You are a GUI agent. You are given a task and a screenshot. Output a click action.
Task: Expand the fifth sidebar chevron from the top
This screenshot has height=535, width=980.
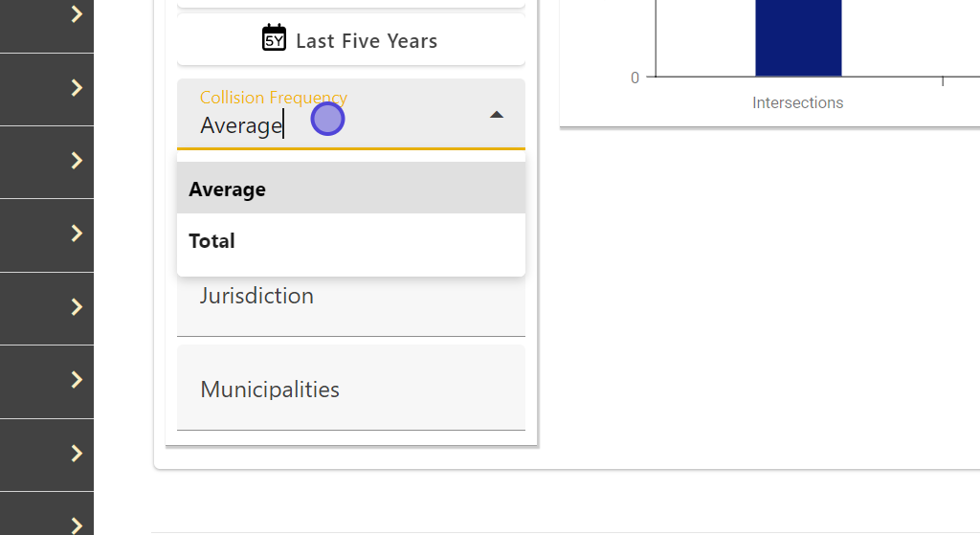pyautogui.click(x=78, y=306)
